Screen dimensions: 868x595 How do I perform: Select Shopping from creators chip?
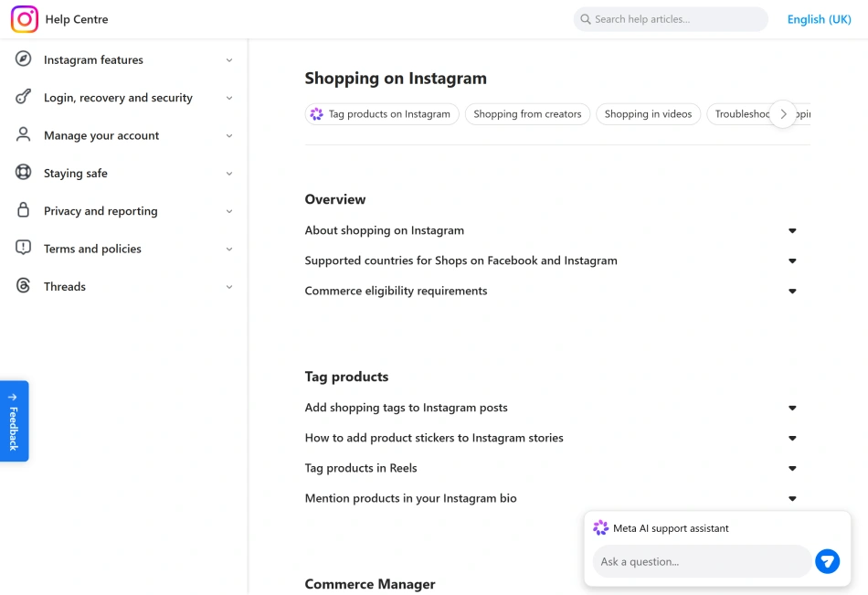(x=527, y=114)
